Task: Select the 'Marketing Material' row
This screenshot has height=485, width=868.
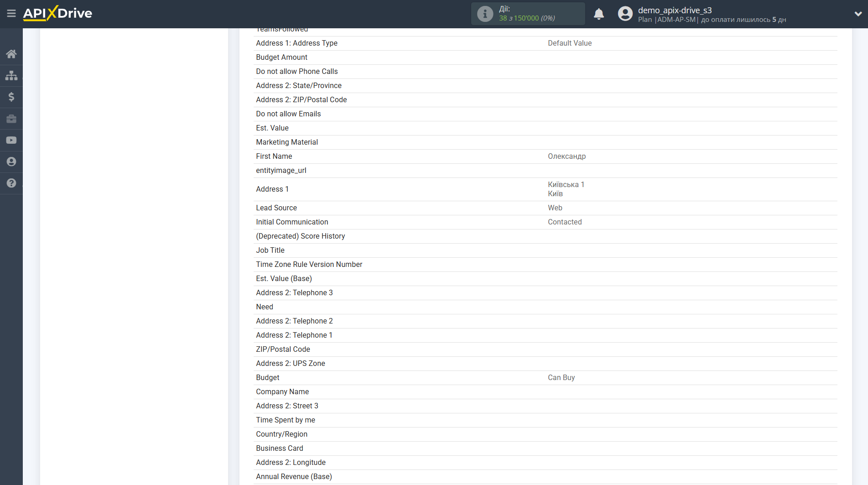Action: [x=546, y=142]
